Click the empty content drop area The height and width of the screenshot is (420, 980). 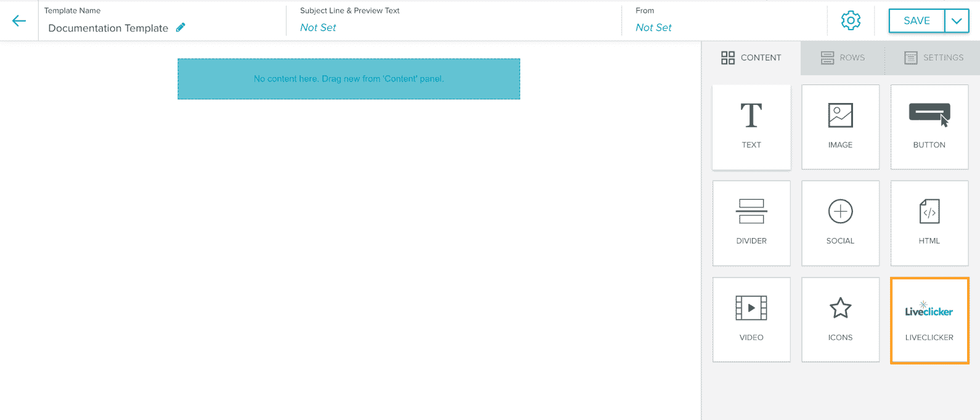(349, 79)
